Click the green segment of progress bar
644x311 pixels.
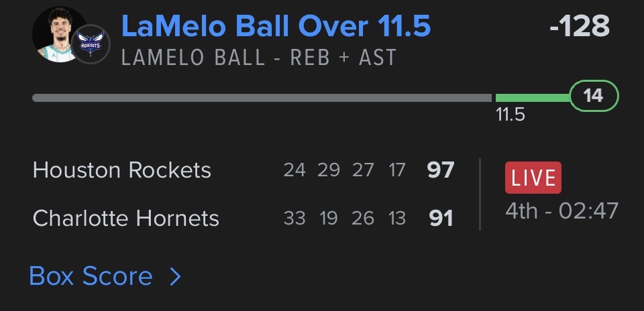click(x=532, y=98)
